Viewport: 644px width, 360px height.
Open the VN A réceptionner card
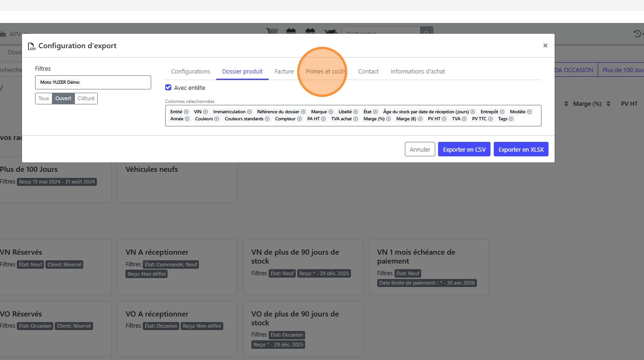click(177, 267)
